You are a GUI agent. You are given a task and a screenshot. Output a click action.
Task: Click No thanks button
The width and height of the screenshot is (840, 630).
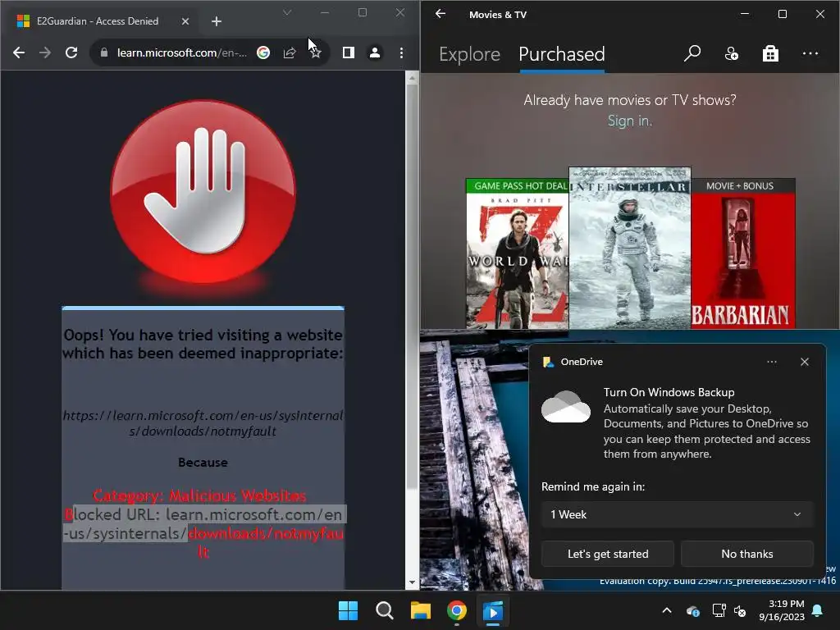(x=746, y=554)
